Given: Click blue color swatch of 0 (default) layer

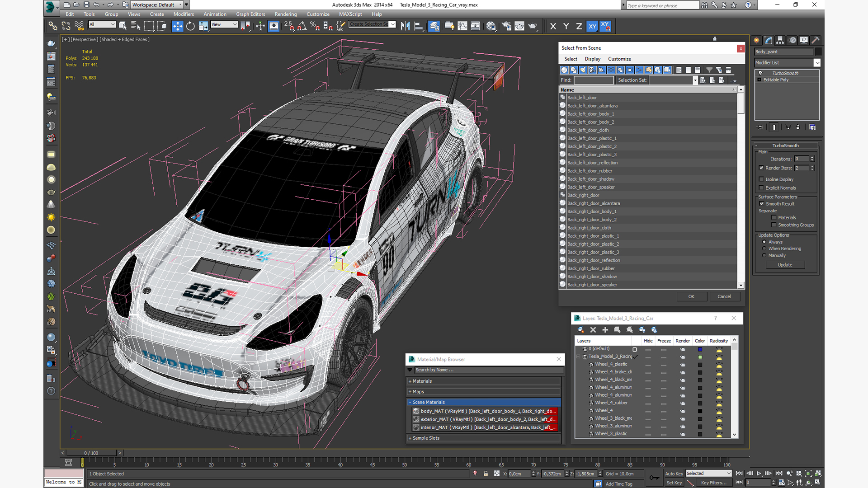Looking at the screenshot, I should (x=700, y=349).
